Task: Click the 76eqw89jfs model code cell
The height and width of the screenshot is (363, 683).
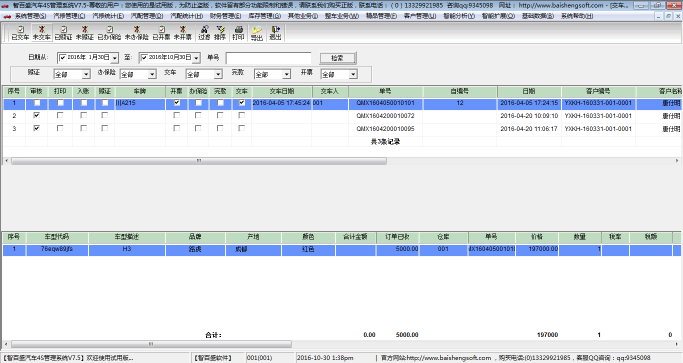Action: pos(57,249)
